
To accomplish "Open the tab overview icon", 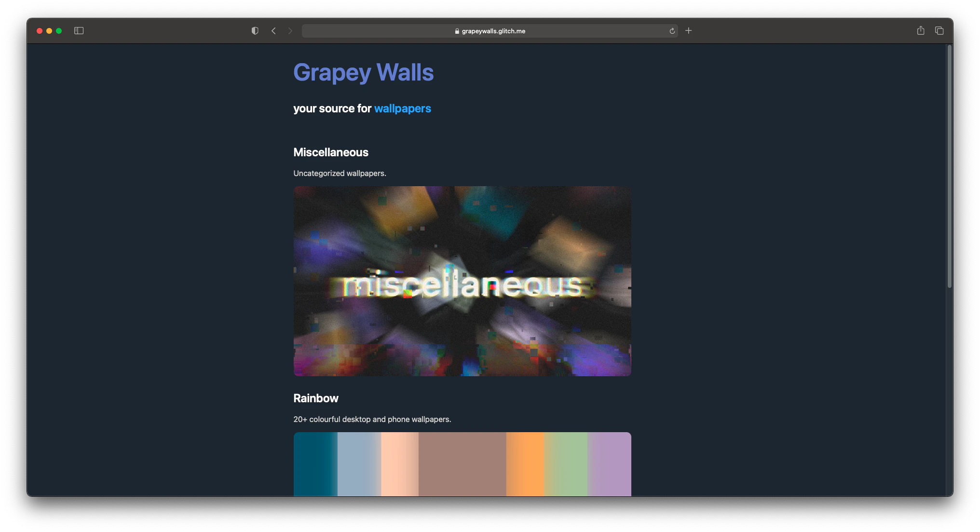I will pyautogui.click(x=939, y=30).
